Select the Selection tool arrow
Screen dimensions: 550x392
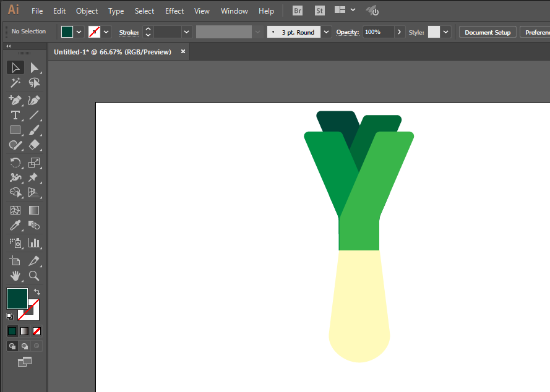[15, 67]
